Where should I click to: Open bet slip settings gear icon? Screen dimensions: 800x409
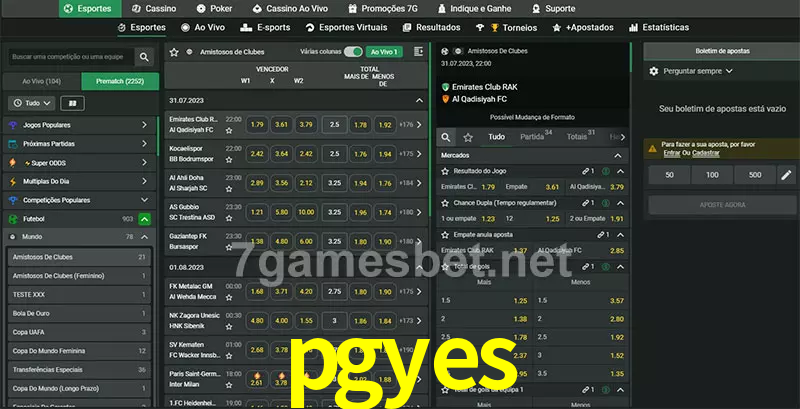pyautogui.click(x=654, y=71)
